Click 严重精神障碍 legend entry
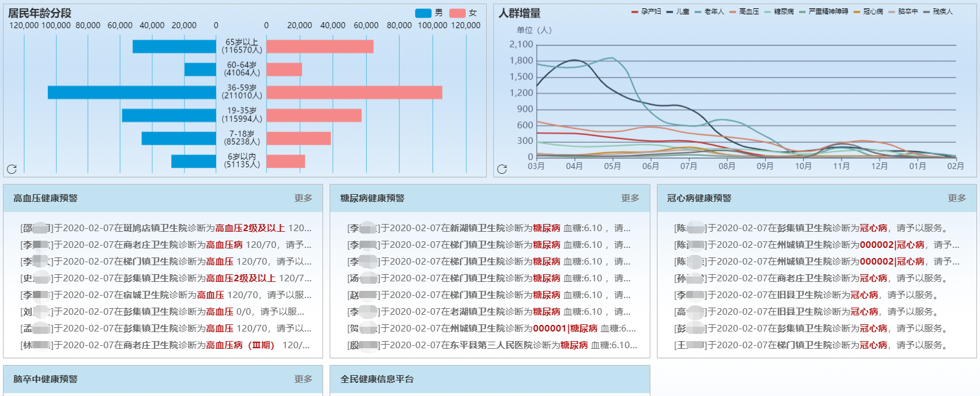The image size is (980, 396). (824, 11)
